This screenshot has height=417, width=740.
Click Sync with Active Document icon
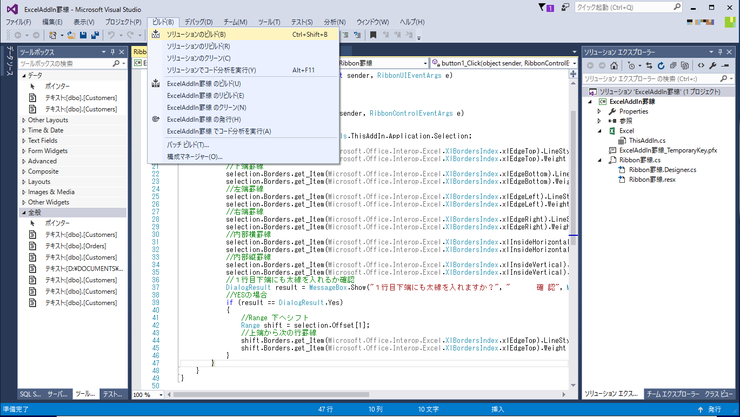coord(649,66)
